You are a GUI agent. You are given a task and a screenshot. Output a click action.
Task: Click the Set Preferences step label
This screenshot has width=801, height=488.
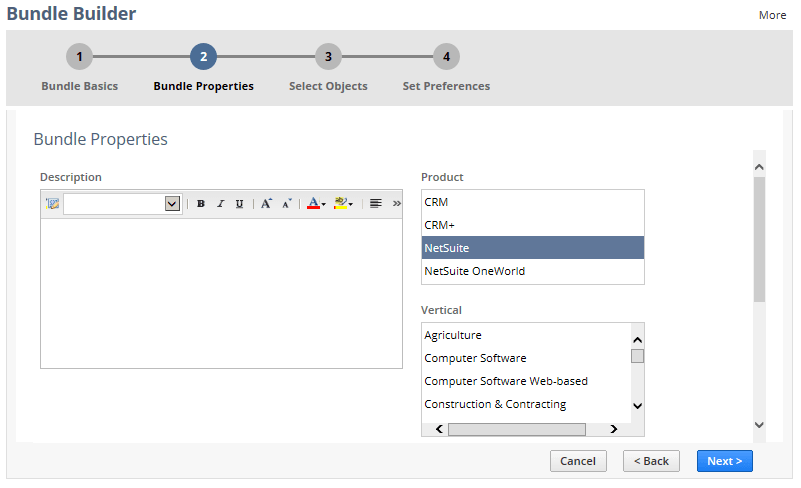coord(446,86)
